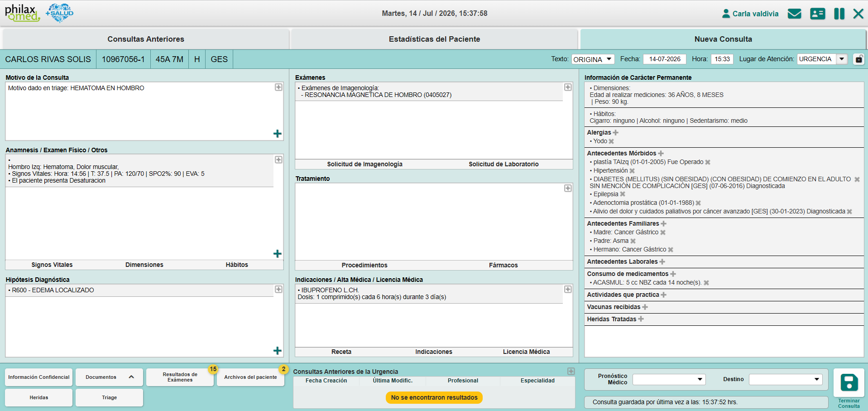Click the Terminar Consulta save icon

(x=849, y=383)
